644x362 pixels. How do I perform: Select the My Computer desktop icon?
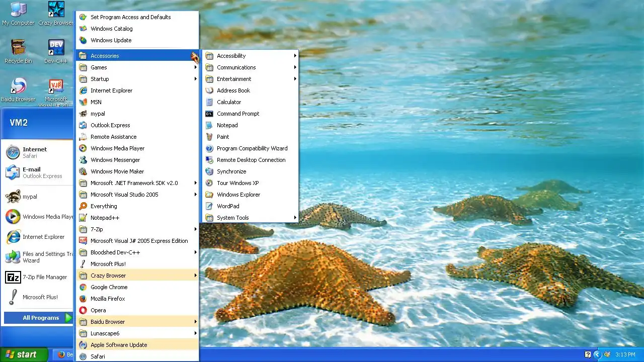(x=18, y=14)
